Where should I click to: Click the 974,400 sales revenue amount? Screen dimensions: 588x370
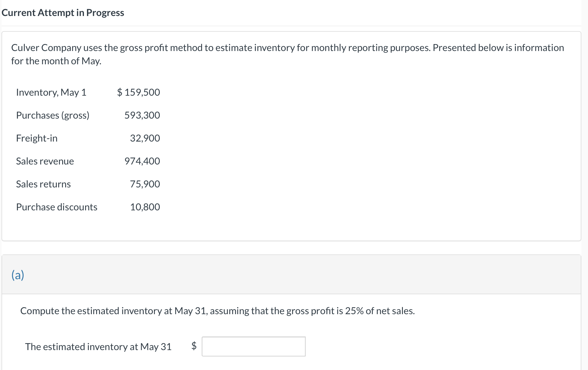pos(142,161)
